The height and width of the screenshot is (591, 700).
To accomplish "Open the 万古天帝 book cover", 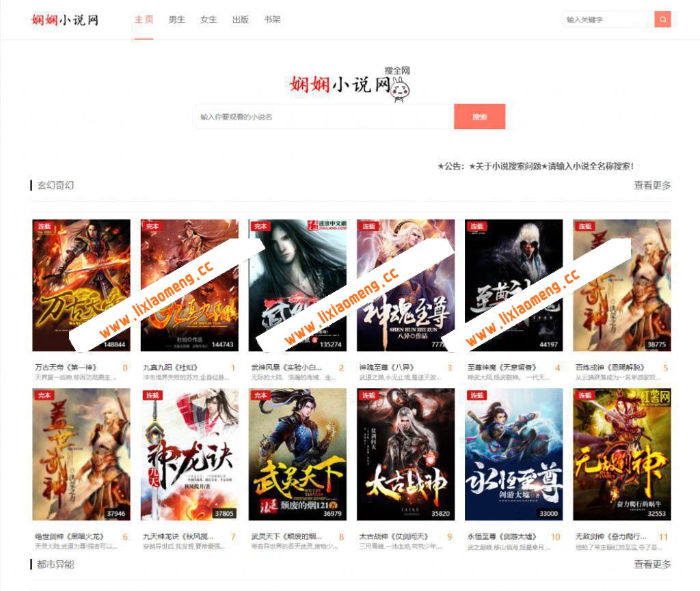I will click(81, 285).
